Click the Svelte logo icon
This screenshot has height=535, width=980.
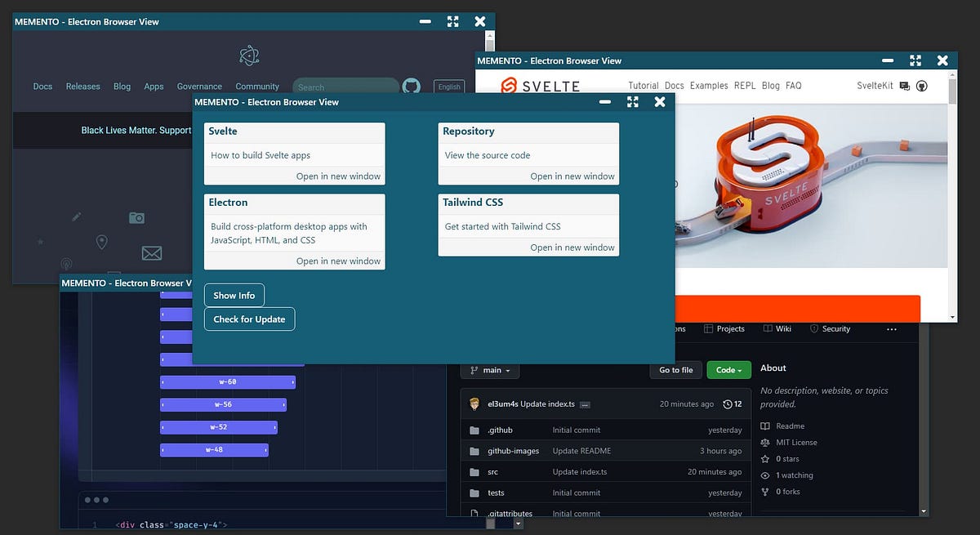tap(507, 85)
